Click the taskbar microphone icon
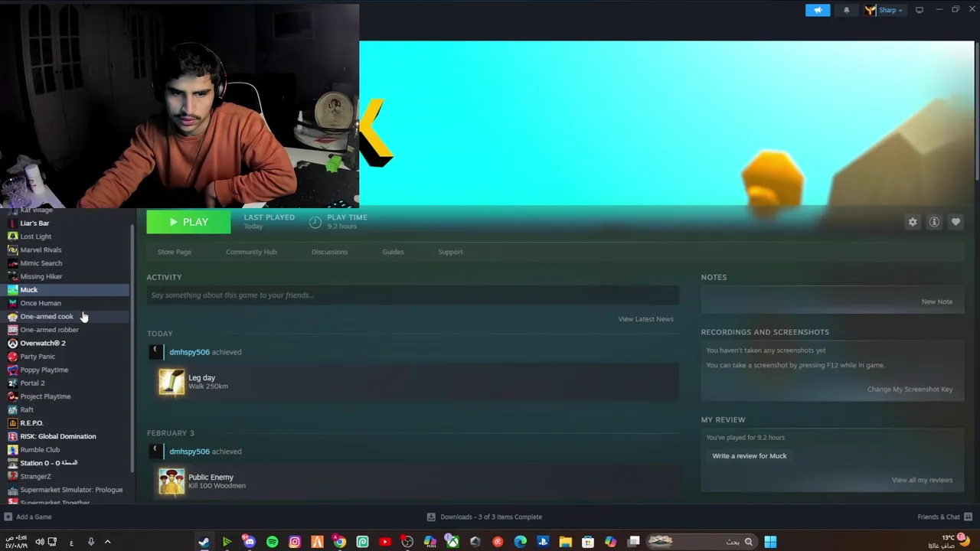 [90, 542]
